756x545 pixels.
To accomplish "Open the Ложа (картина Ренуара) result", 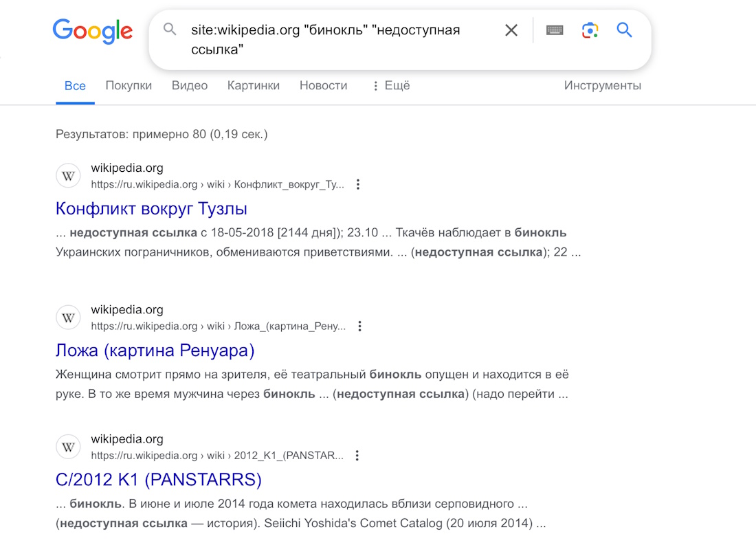I will pyautogui.click(x=155, y=351).
